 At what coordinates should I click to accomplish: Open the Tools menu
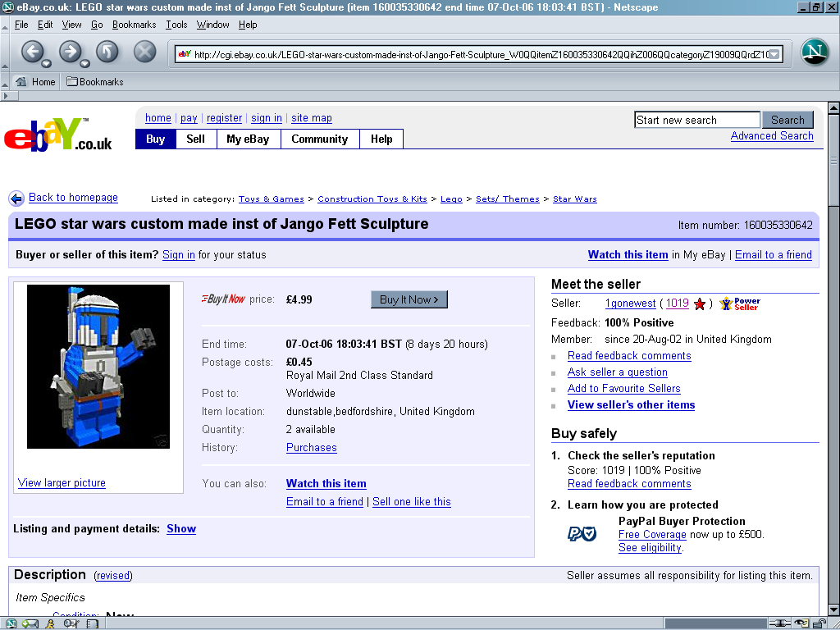click(x=176, y=25)
